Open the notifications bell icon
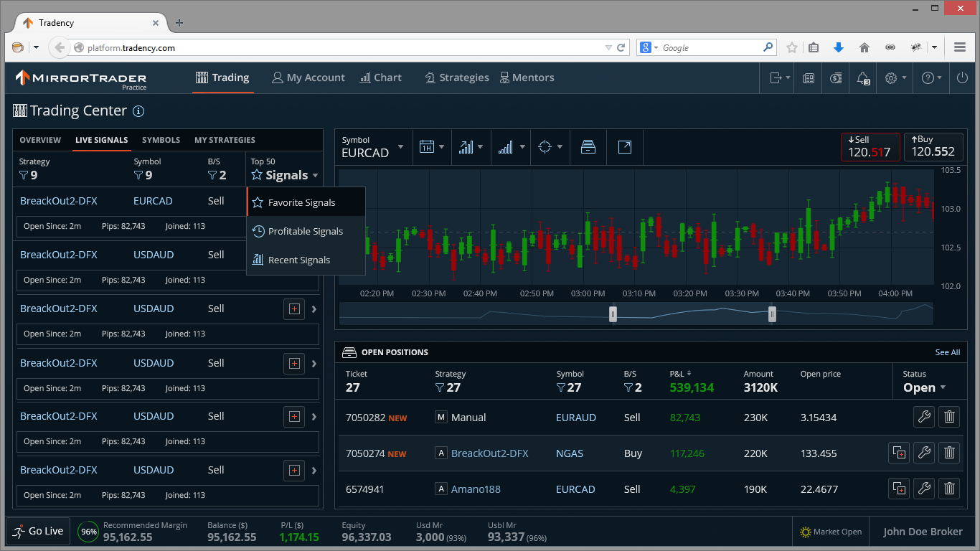 click(863, 78)
